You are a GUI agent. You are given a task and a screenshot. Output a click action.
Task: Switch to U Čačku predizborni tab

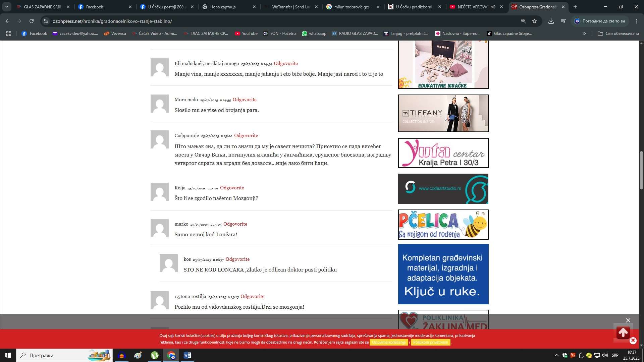coord(415,7)
